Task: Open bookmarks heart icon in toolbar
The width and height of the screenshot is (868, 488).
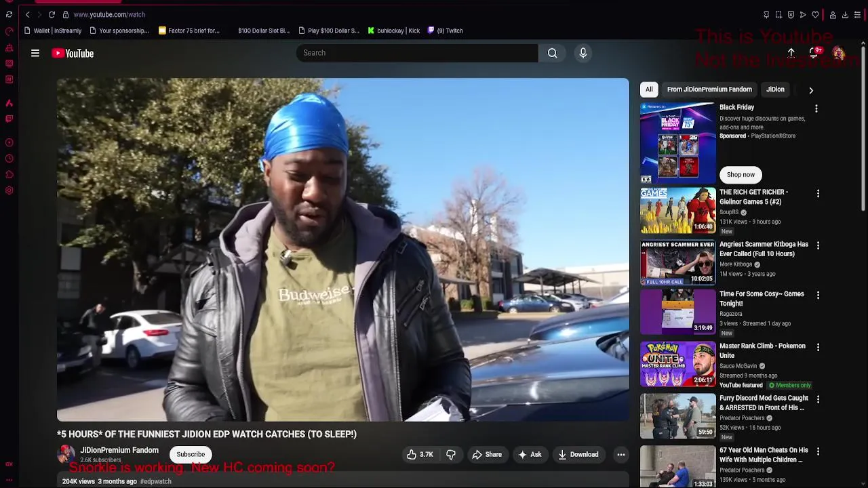Action: [815, 14]
